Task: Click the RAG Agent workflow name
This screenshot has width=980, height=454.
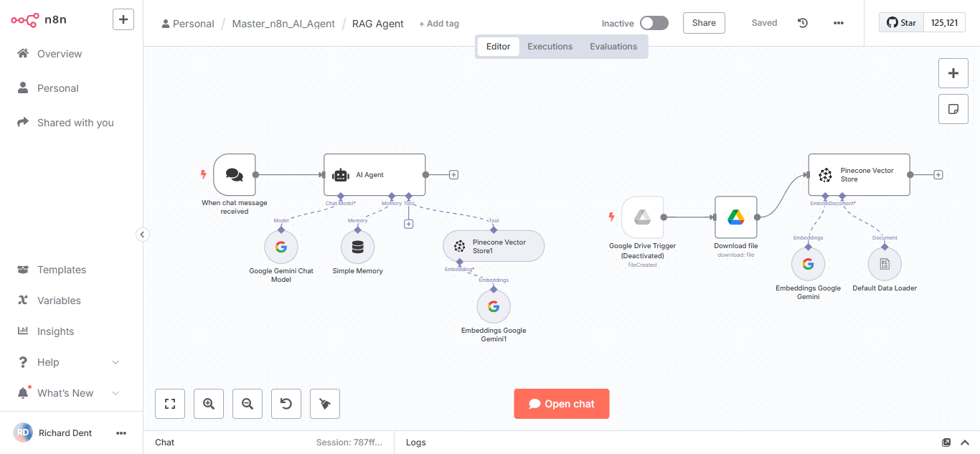Action: [378, 24]
